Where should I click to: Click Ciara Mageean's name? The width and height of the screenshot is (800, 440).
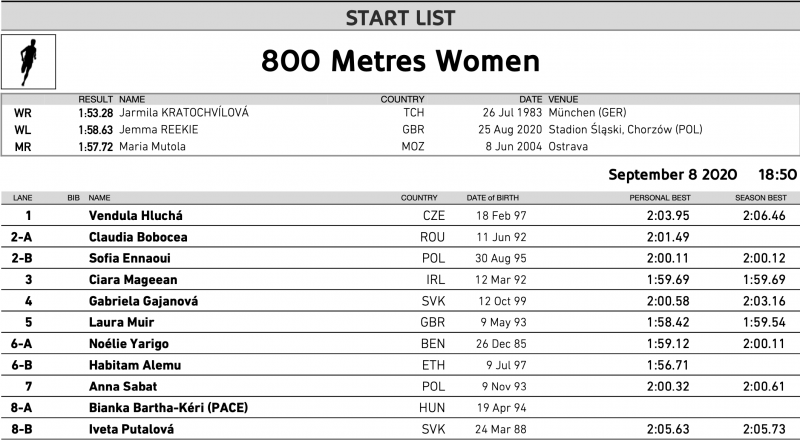[133, 280]
